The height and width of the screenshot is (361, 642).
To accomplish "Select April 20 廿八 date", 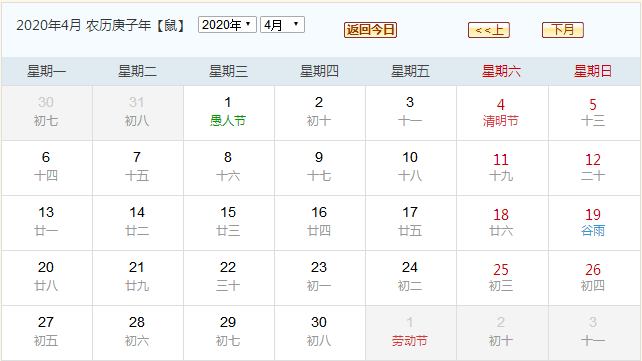I will tap(47, 278).
